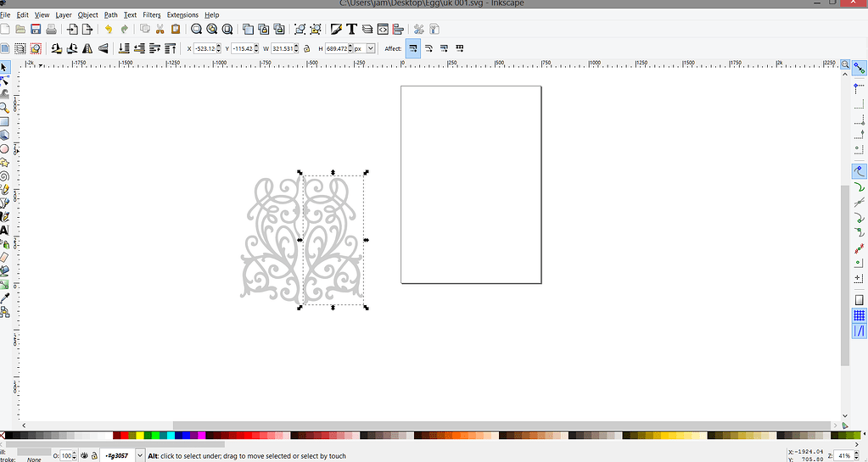The height and width of the screenshot is (462, 868).
Task: Select the Spiral tool
Action: click(x=4, y=176)
